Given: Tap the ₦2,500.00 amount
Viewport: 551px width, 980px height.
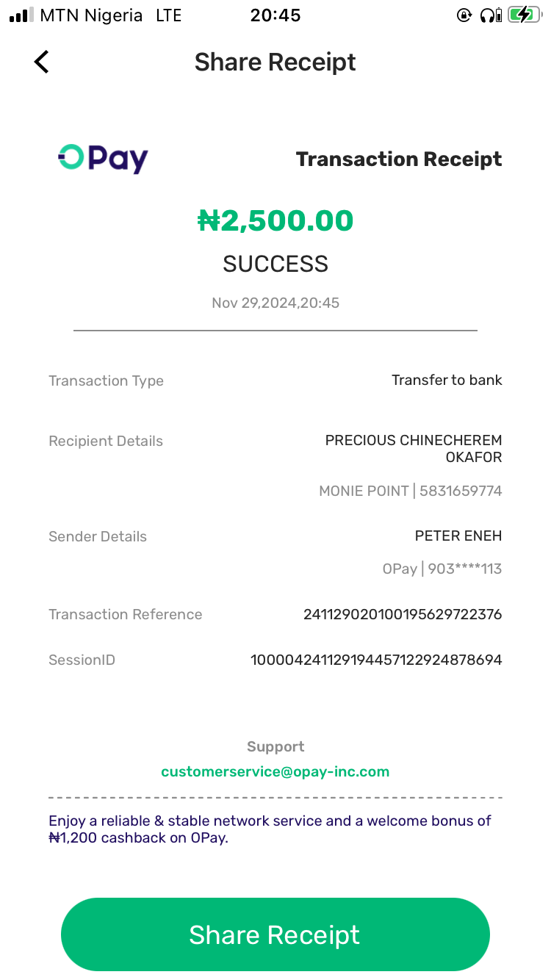Looking at the screenshot, I should click(x=275, y=220).
